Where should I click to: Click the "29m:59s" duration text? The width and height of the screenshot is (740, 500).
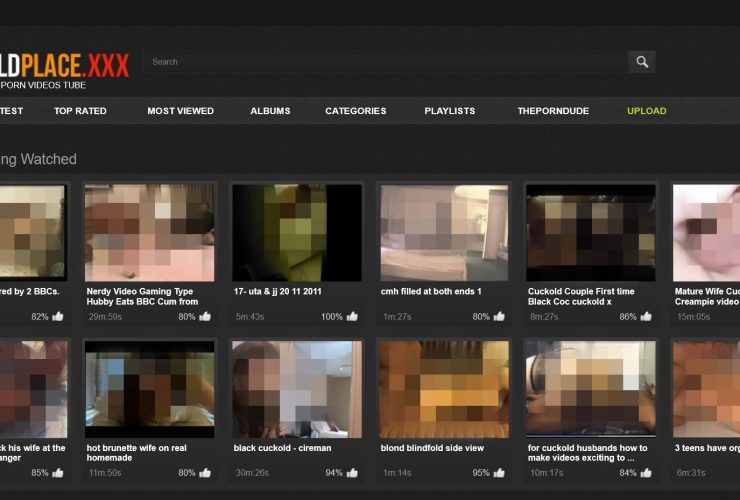(x=105, y=316)
